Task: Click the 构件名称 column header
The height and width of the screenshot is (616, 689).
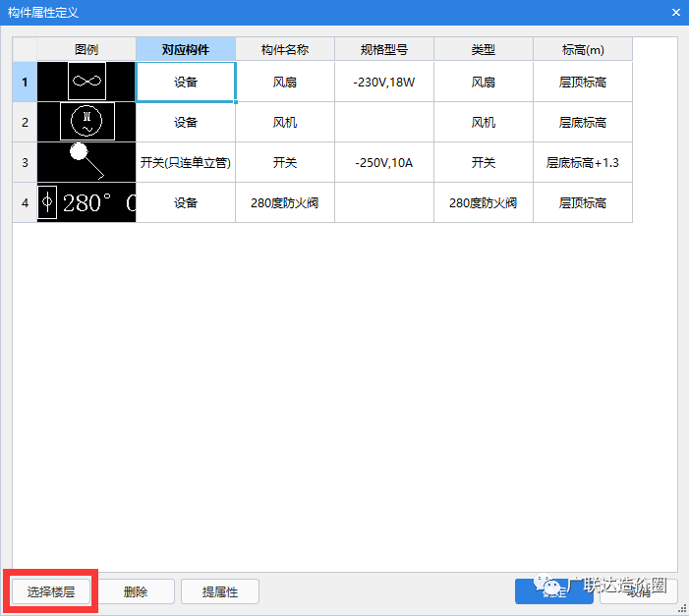Action: click(x=285, y=49)
